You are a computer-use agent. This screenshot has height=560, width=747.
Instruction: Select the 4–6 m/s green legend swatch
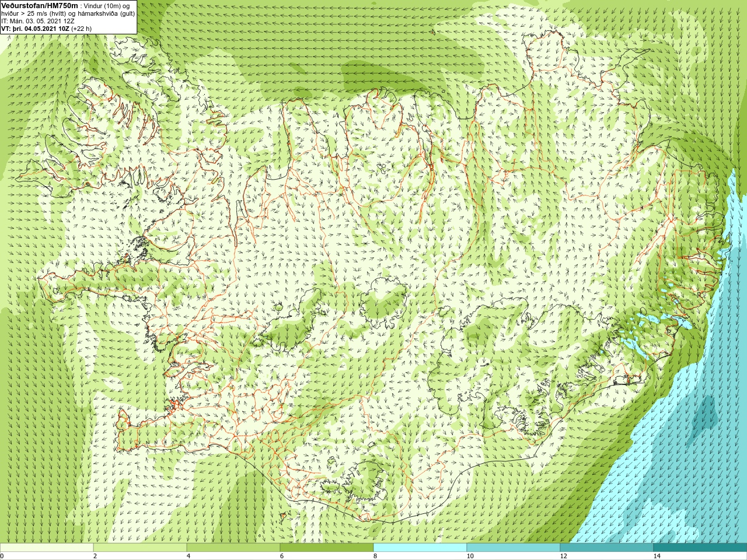click(233, 548)
